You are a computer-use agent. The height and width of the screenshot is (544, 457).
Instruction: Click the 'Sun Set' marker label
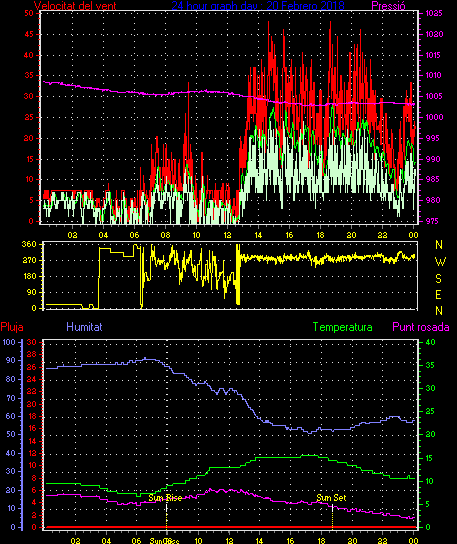pyautogui.click(x=331, y=498)
